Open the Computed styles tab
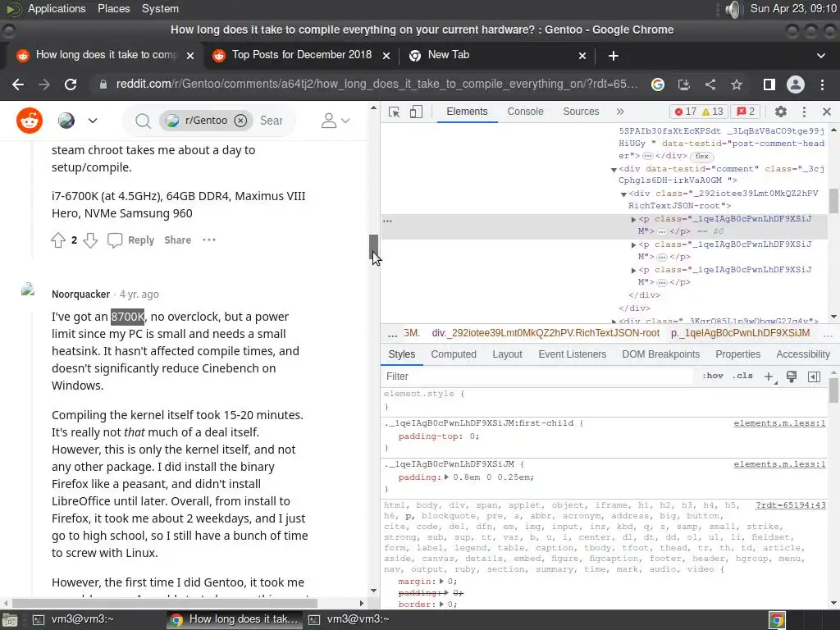The width and height of the screenshot is (840, 630). 453,354
